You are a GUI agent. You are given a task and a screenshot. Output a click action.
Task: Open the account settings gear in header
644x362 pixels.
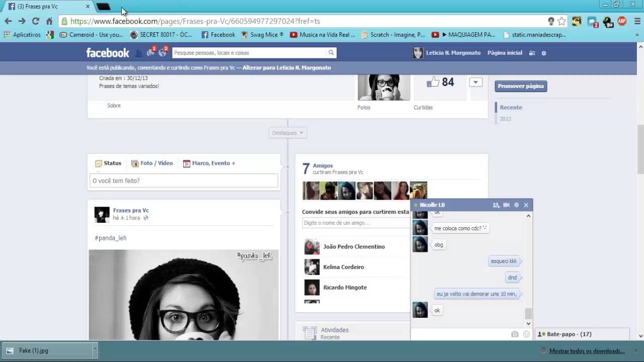pyautogui.click(x=543, y=53)
